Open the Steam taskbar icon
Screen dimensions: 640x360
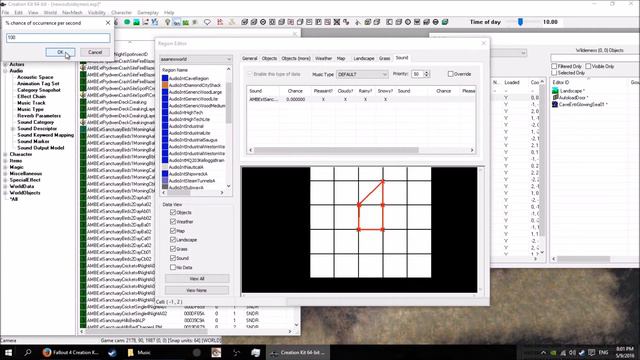112,352
